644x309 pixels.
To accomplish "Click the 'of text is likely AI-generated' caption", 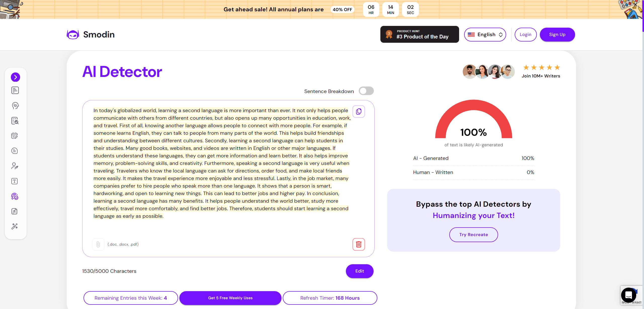I will tap(473, 145).
